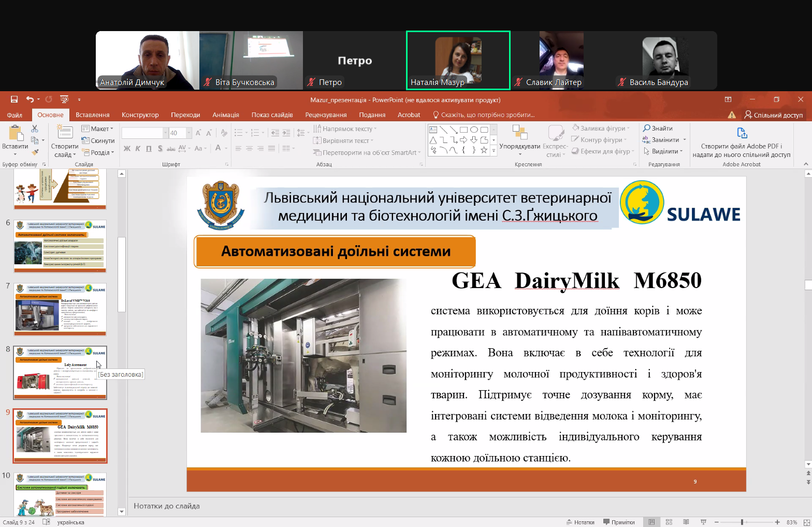The width and height of the screenshot is (812, 527).
Task: Click the Знайти find button
Action: (658, 129)
